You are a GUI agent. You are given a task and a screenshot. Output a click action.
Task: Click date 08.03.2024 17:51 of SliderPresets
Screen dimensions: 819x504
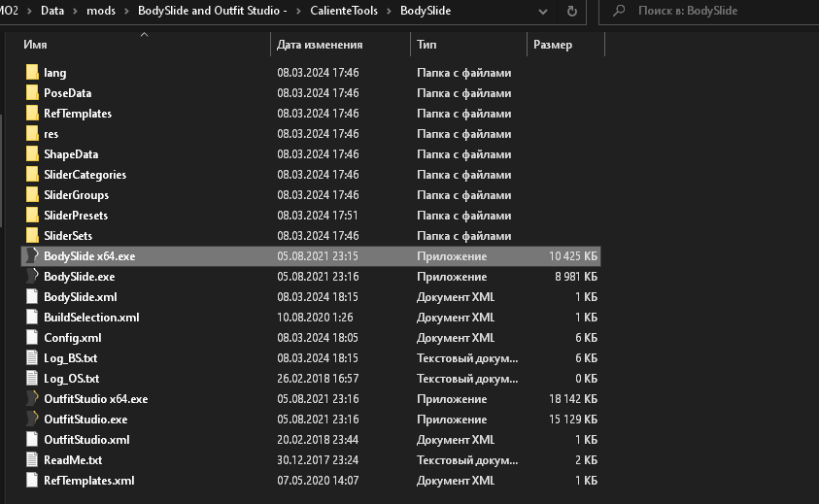pos(318,216)
